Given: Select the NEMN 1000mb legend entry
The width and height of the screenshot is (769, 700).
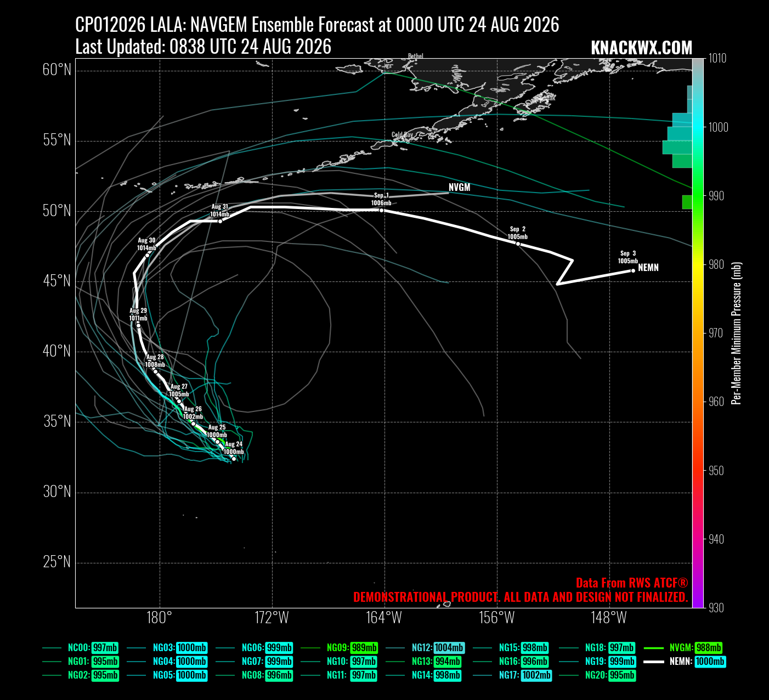Looking at the screenshot, I should pos(685,662).
